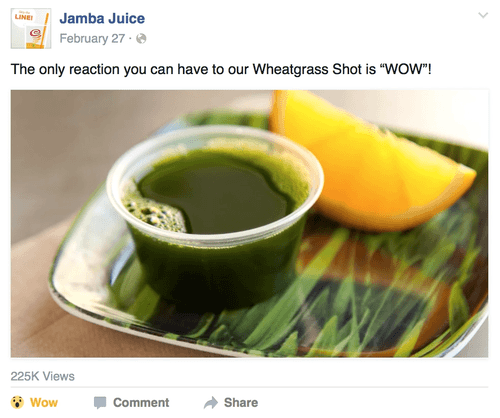
Task: Select the Comment button label
Action: tap(141, 403)
